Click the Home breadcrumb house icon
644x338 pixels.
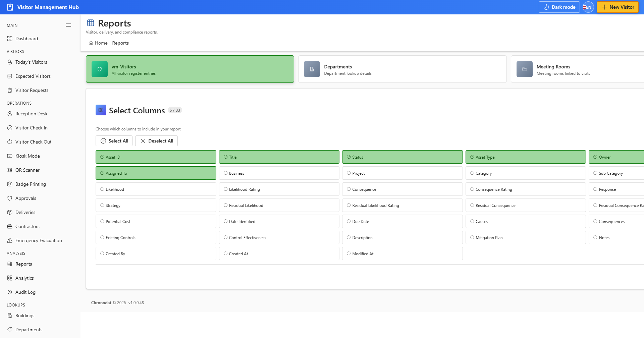coord(91,43)
